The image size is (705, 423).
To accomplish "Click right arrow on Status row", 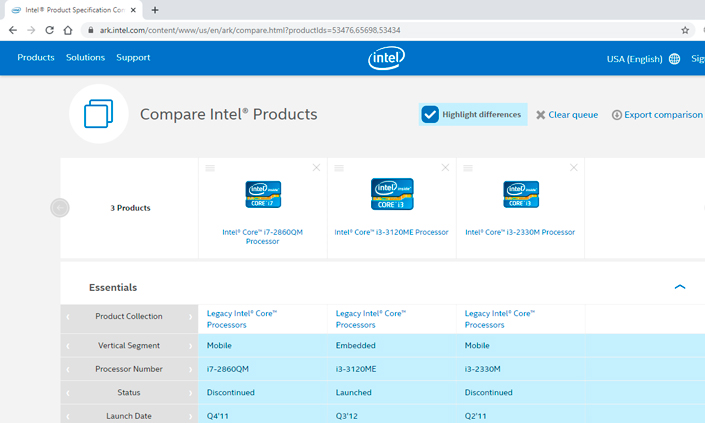I will [191, 392].
